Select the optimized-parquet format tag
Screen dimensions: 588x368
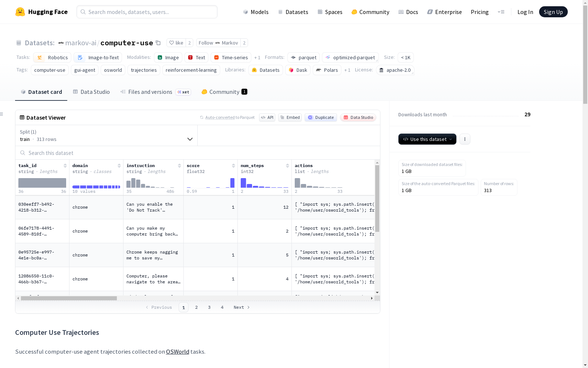point(350,57)
